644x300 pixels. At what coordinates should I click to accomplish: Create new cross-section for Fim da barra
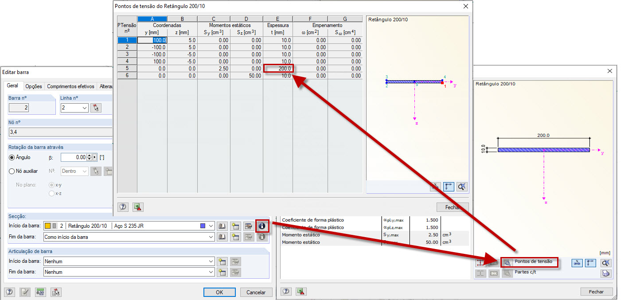[x=235, y=237]
